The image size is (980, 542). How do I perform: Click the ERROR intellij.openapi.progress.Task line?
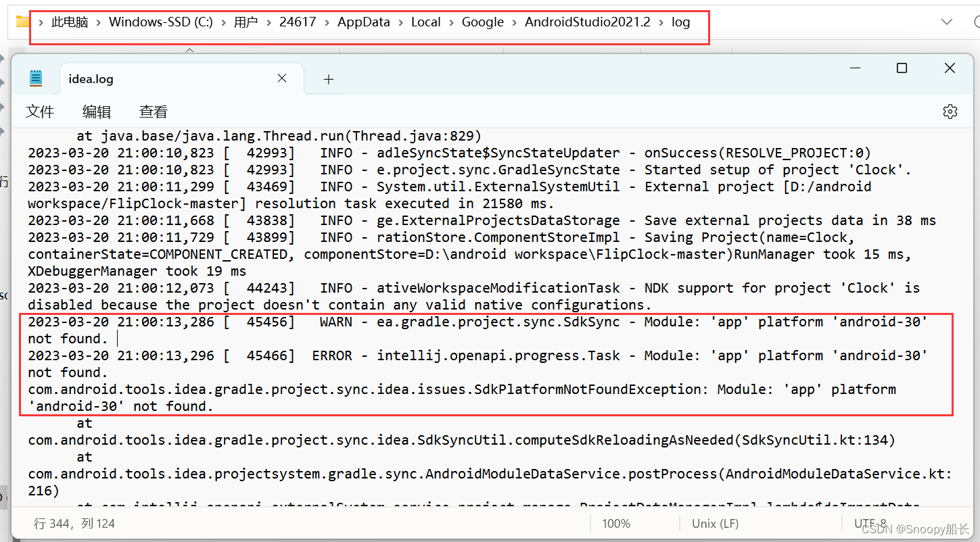(x=477, y=364)
